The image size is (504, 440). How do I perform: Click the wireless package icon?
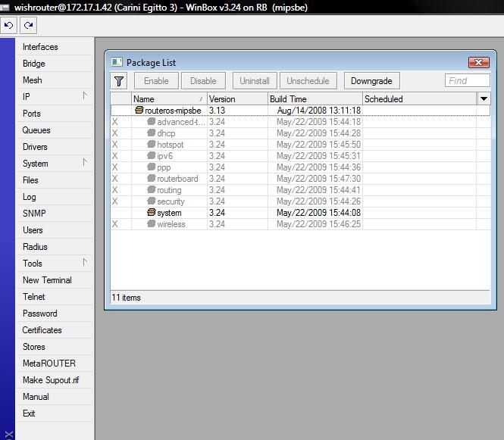point(152,224)
